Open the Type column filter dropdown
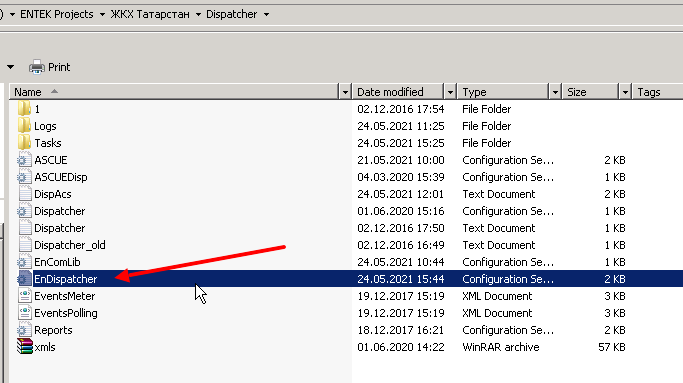The width and height of the screenshot is (683, 383). click(x=555, y=92)
